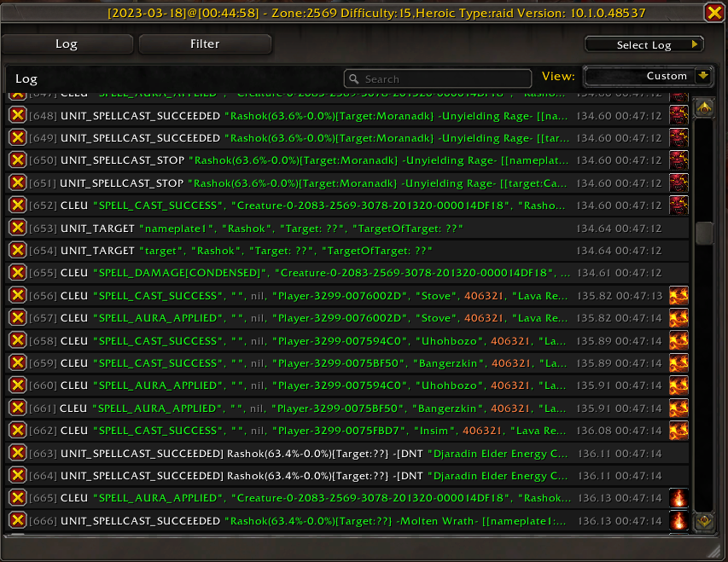728x562 pixels.
Task: Click the Lava Rend flame icon on event 656
Action: coord(678,297)
